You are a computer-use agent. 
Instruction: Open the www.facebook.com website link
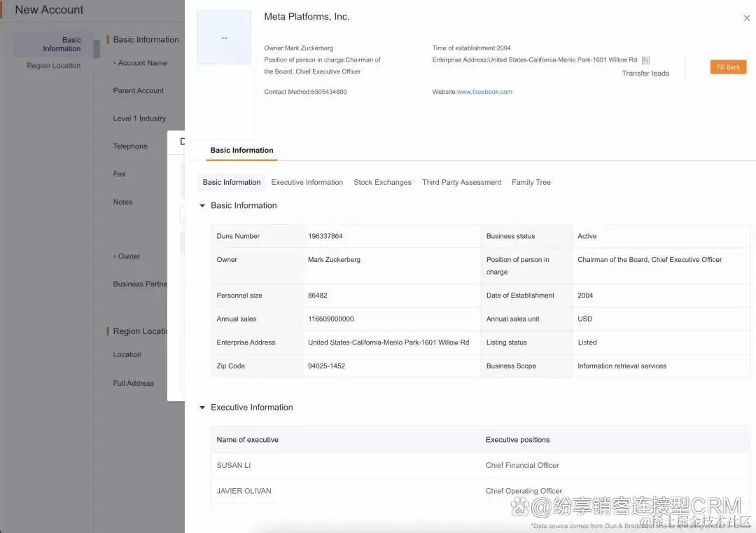(484, 92)
